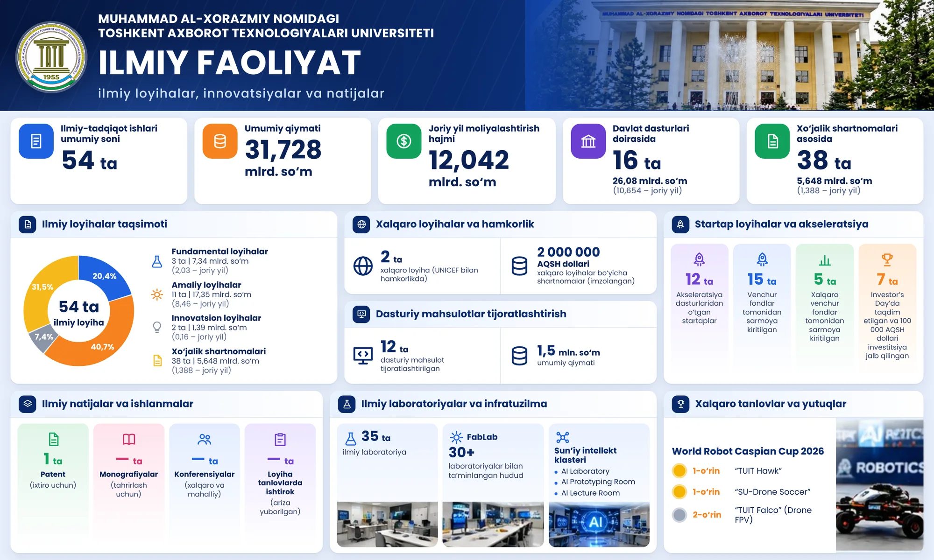Click the purple rocket icon above 12 ta
Image resolution: width=934 pixels, height=560 pixels.
[x=699, y=259]
